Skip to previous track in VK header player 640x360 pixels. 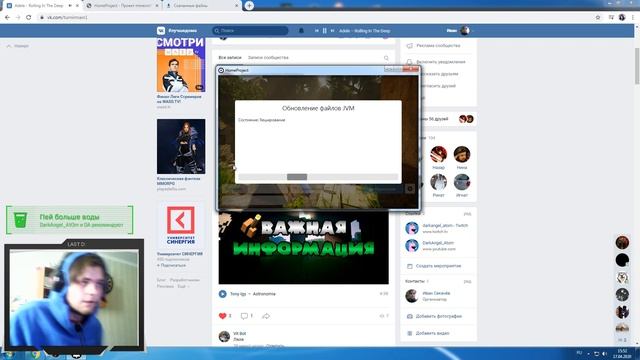tap(316, 31)
